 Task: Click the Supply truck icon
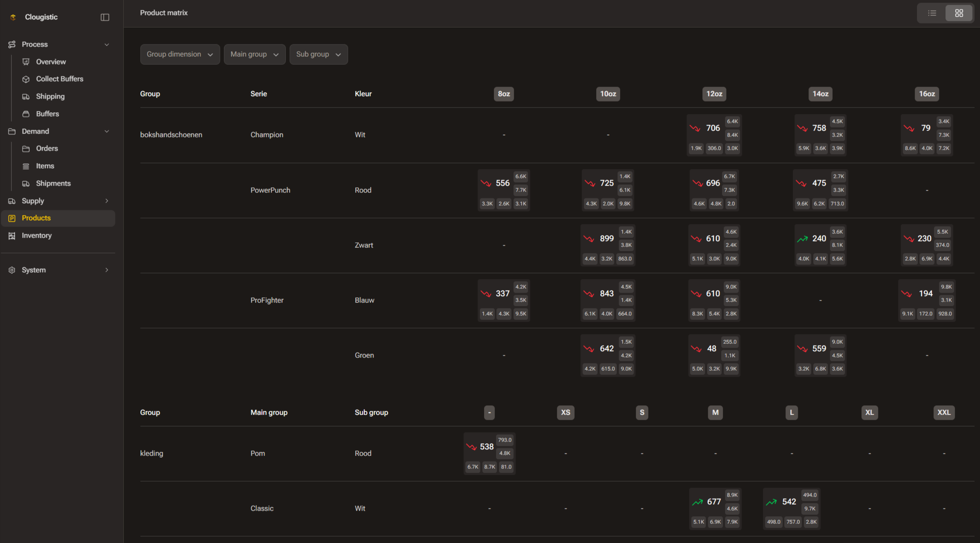click(x=12, y=201)
